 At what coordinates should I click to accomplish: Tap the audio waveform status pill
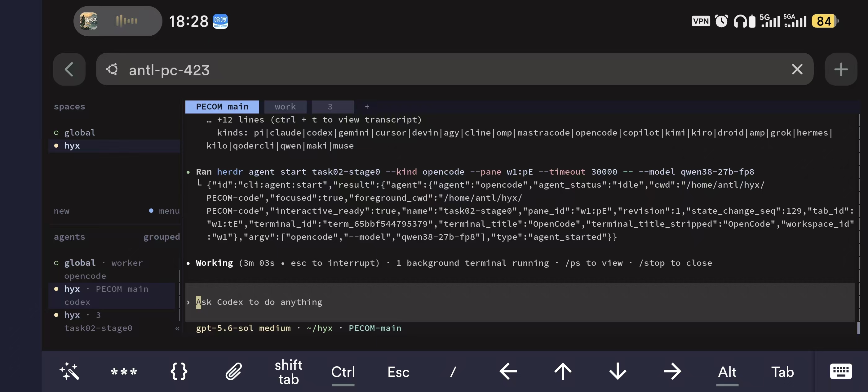tap(117, 21)
